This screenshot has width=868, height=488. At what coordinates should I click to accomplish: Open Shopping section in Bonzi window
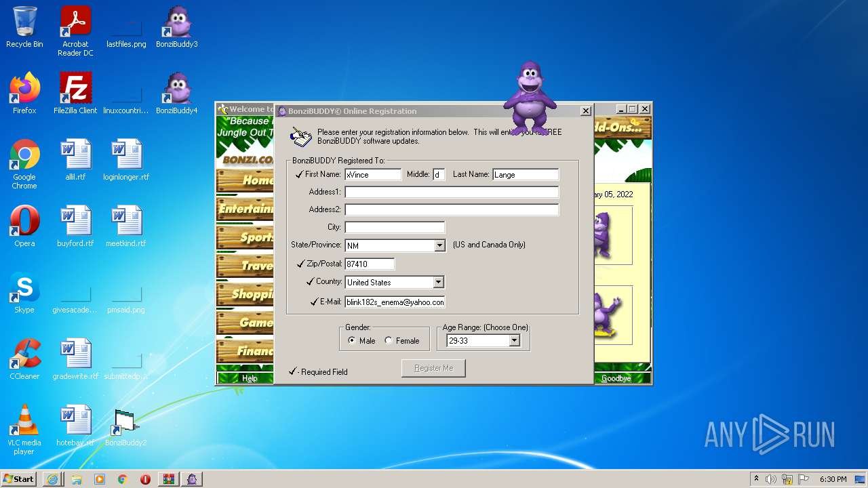click(x=245, y=294)
